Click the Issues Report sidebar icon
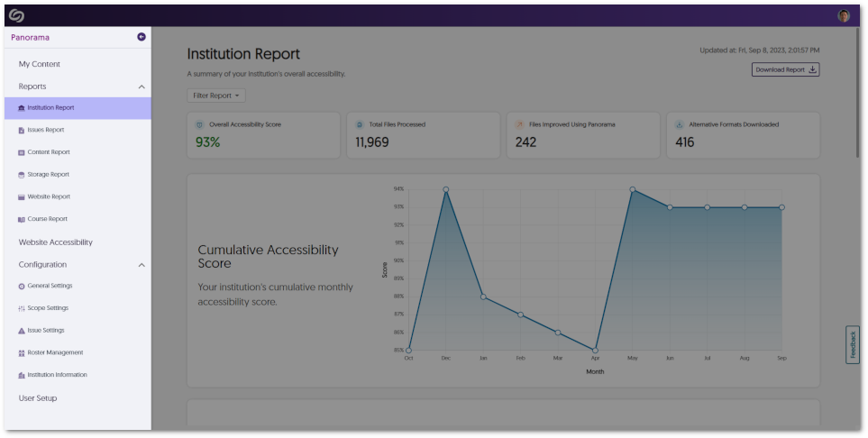868x438 pixels. pos(22,130)
